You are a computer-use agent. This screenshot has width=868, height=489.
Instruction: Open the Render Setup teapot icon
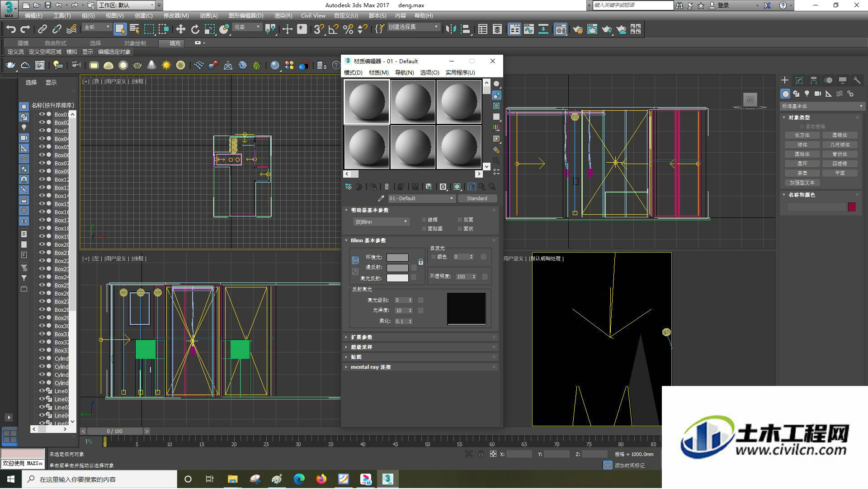578,29
